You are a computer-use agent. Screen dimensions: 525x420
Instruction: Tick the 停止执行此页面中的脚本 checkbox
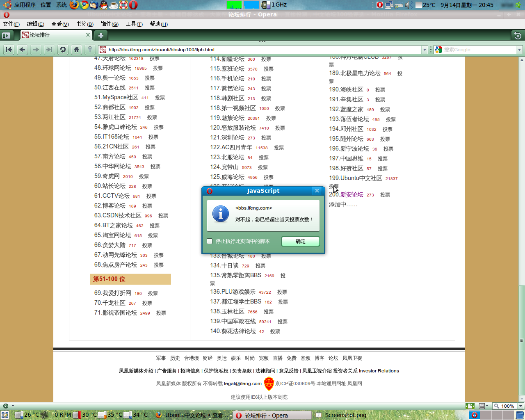pyautogui.click(x=210, y=241)
